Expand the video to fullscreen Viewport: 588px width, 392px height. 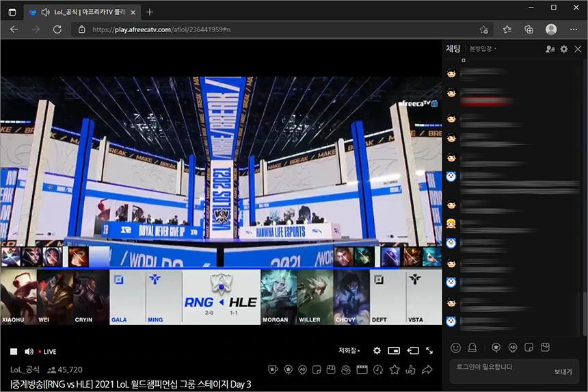point(429,350)
